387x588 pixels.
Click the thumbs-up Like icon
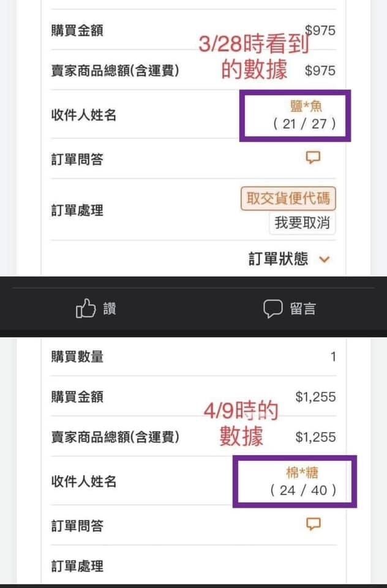[x=86, y=309]
